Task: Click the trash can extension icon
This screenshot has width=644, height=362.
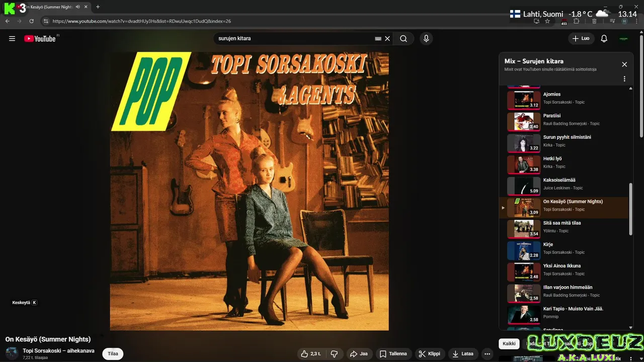Action: (x=594, y=21)
